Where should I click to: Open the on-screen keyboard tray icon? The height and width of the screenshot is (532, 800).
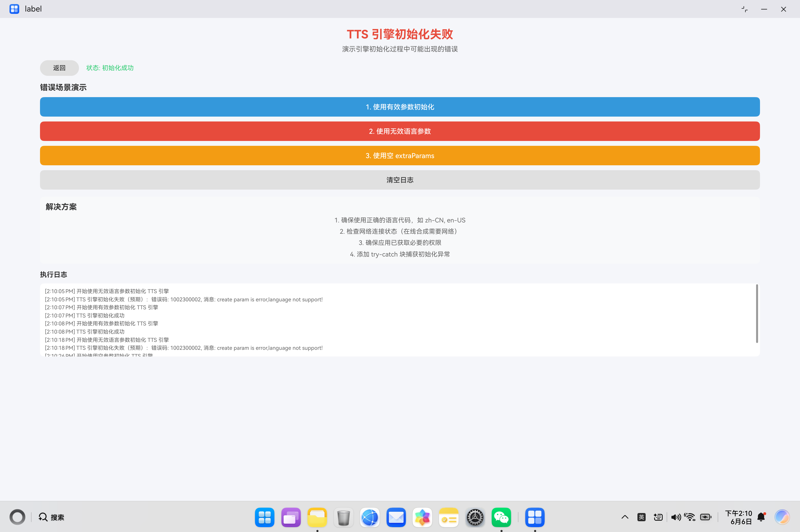pos(658,517)
